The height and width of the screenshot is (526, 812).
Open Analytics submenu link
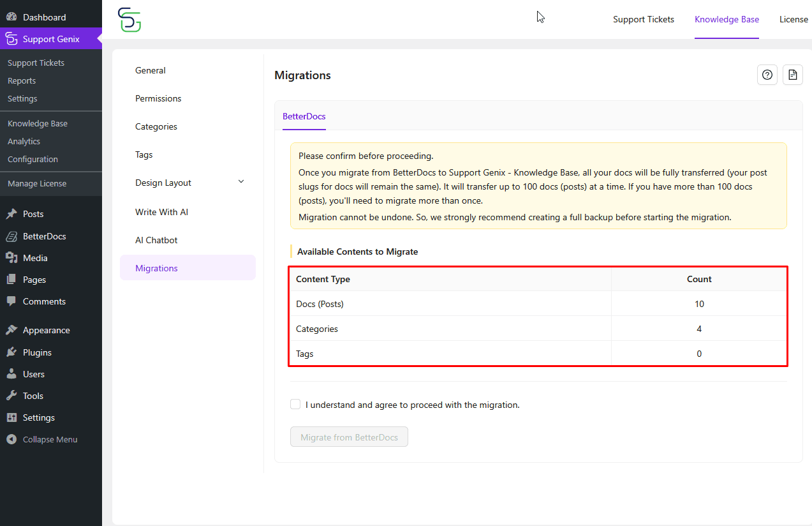(24, 141)
